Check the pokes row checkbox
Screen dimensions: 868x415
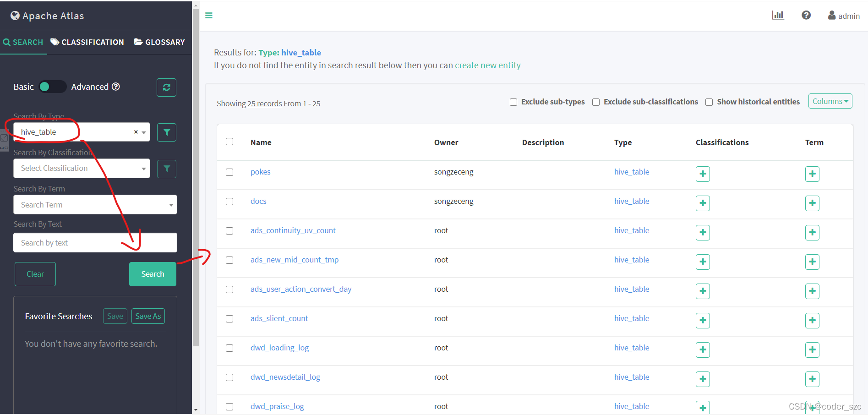point(229,172)
